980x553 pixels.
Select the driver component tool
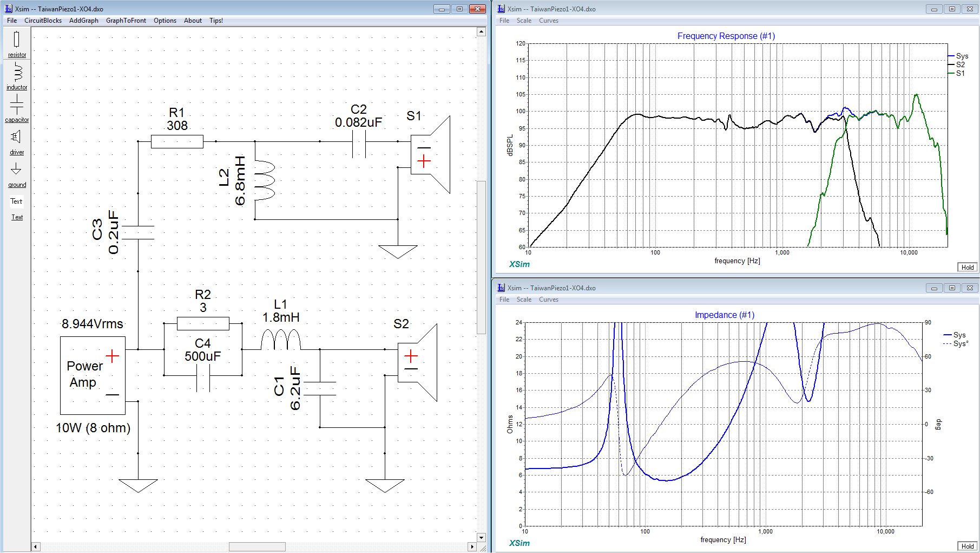[x=17, y=141]
